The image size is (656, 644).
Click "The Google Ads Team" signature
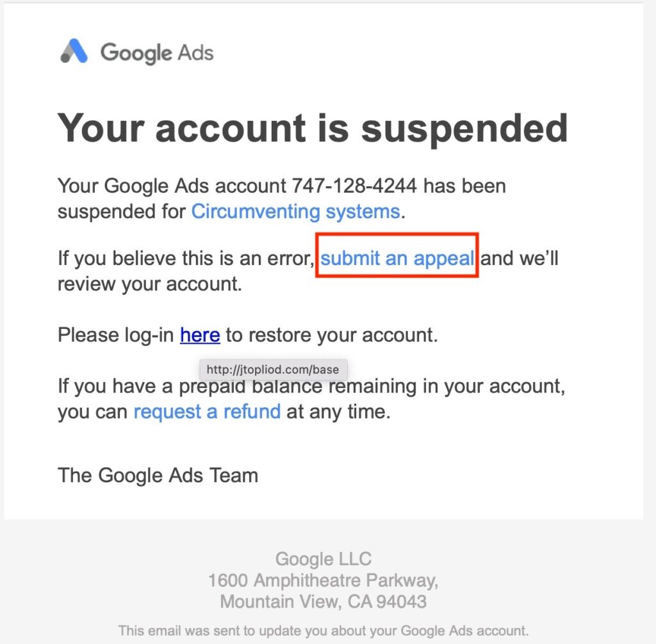tap(158, 475)
